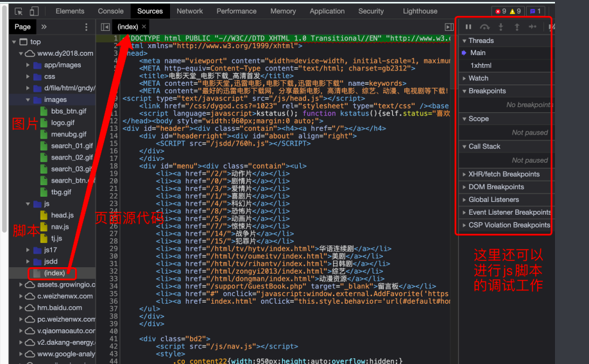Image resolution: width=589 pixels, height=364 pixels.
Task: Collapse the top frame tree node
Action: (14, 42)
